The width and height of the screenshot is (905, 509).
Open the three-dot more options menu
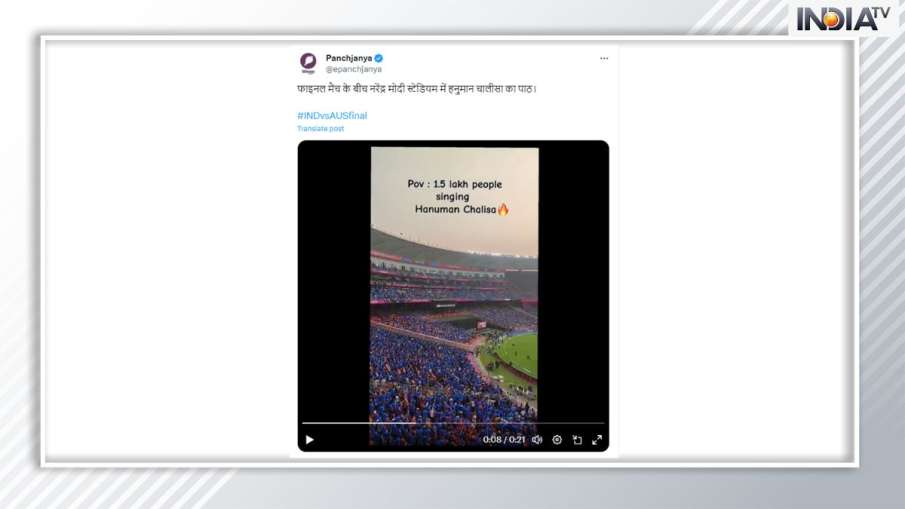click(604, 58)
